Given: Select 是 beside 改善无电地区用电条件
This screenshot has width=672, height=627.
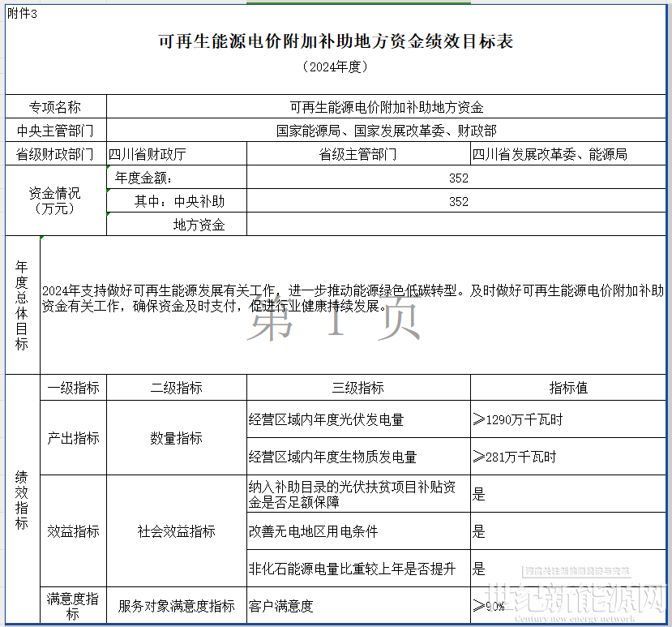Looking at the screenshot, I should (568, 531).
